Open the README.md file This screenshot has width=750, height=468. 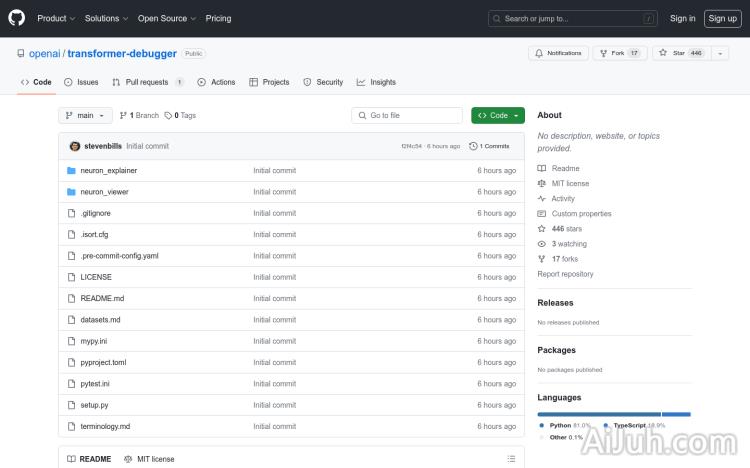pos(102,299)
